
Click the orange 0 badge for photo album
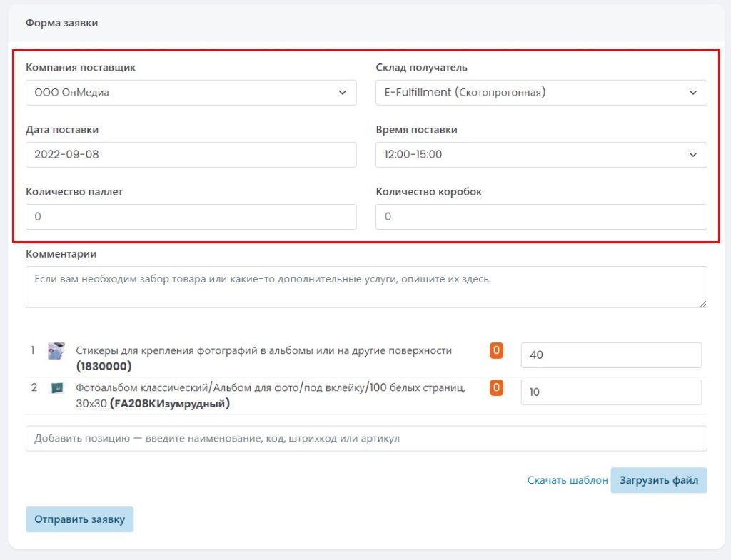[x=496, y=387]
